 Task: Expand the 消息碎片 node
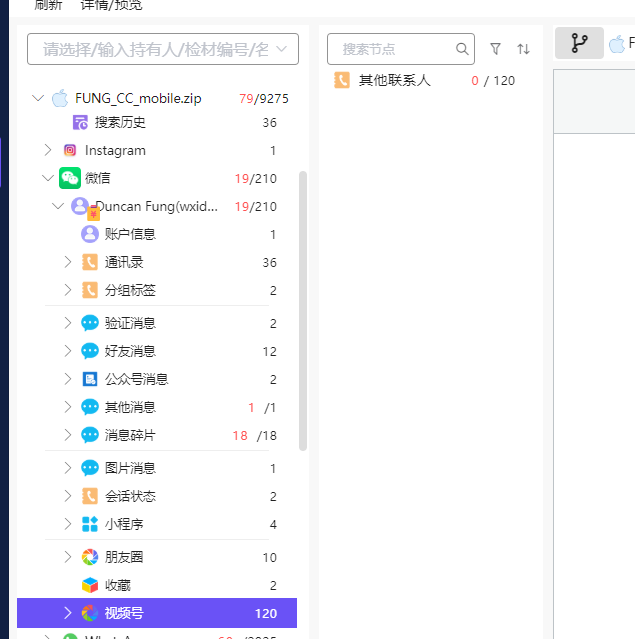click(68, 435)
